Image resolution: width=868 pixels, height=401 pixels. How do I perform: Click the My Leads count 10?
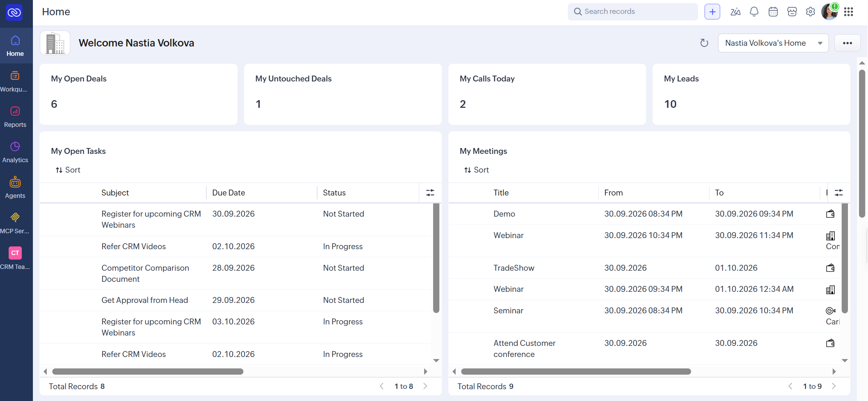tap(670, 104)
